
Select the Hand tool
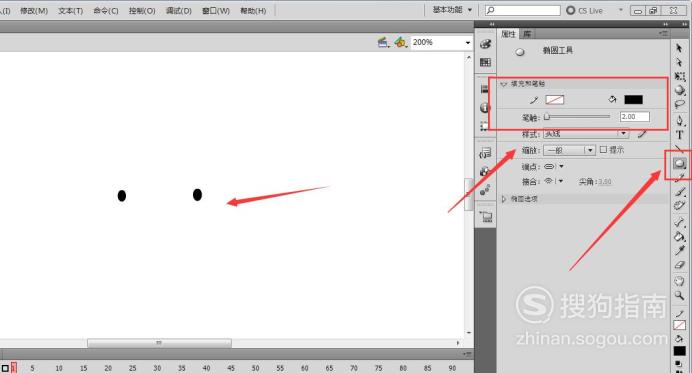point(680,281)
